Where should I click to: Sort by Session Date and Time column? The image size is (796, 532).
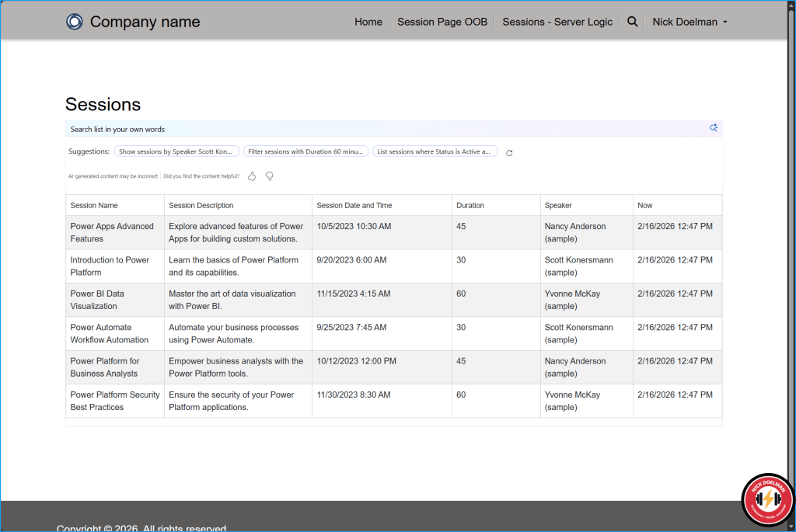[x=354, y=206]
